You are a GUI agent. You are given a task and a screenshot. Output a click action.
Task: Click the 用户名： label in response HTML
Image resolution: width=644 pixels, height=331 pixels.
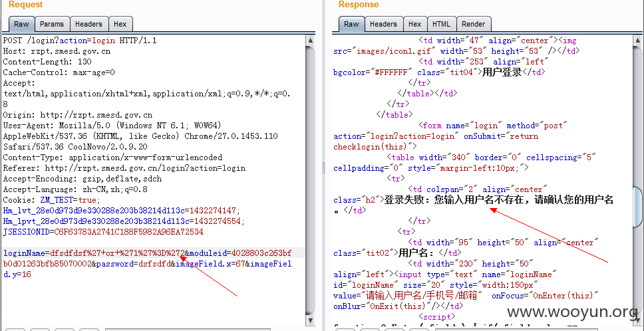click(x=418, y=253)
